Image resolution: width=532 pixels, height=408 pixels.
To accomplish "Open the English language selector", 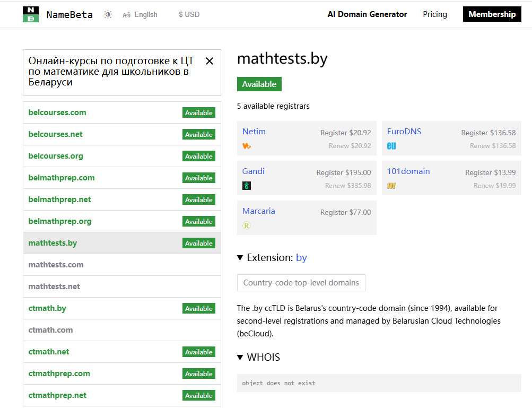I will [140, 15].
